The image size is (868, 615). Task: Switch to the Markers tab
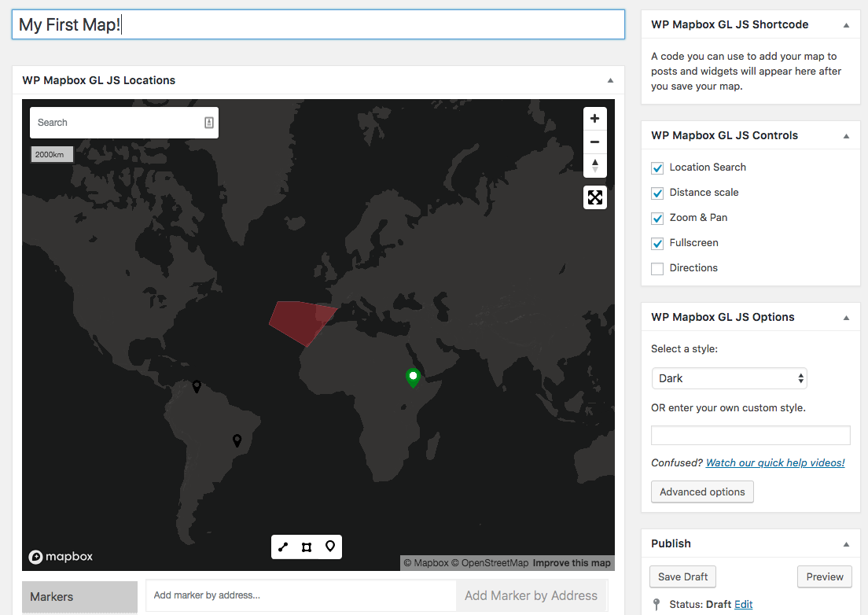click(x=79, y=596)
